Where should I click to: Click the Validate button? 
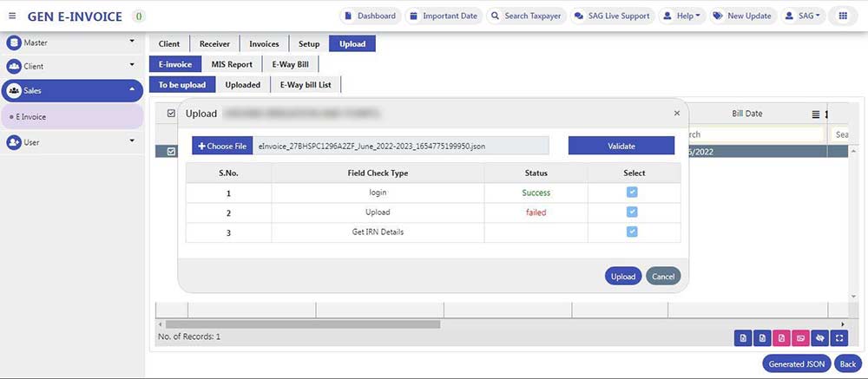pyautogui.click(x=621, y=147)
